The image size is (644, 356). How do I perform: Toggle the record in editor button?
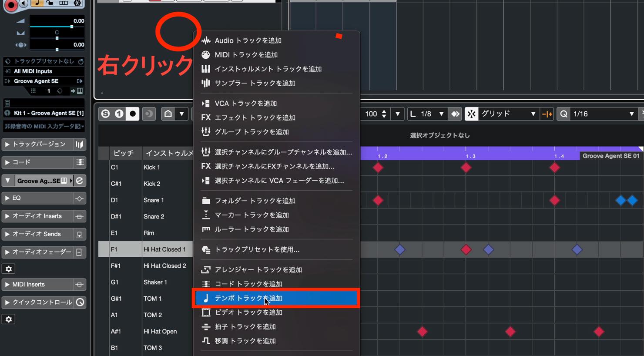pyautogui.click(x=133, y=114)
